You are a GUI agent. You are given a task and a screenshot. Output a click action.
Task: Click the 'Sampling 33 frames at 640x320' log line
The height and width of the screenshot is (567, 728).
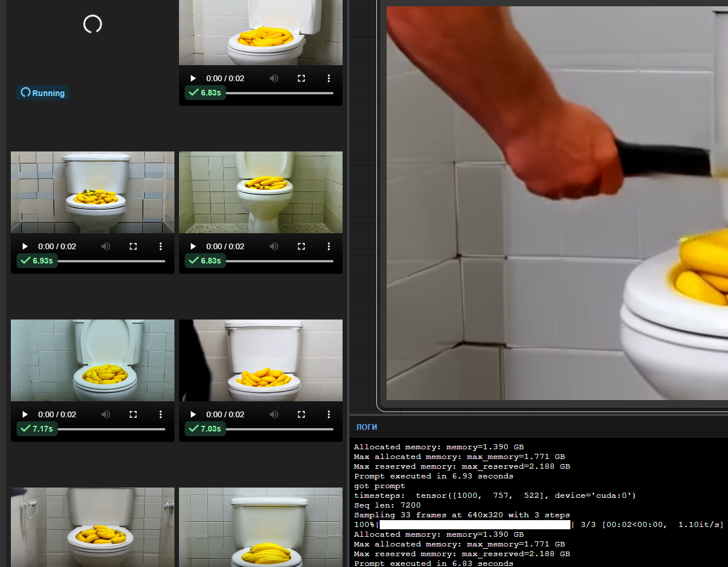coord(462,515)
